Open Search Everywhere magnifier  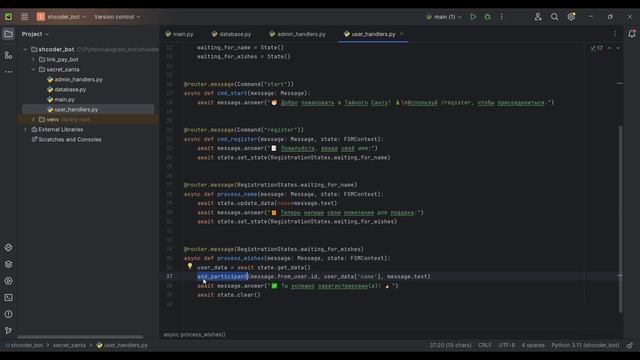554,17
